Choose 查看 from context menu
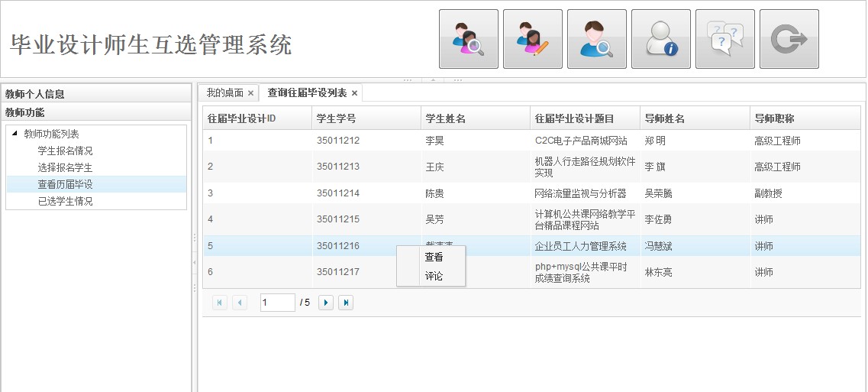Screen dimensions: 868x392 pos(434,258)
